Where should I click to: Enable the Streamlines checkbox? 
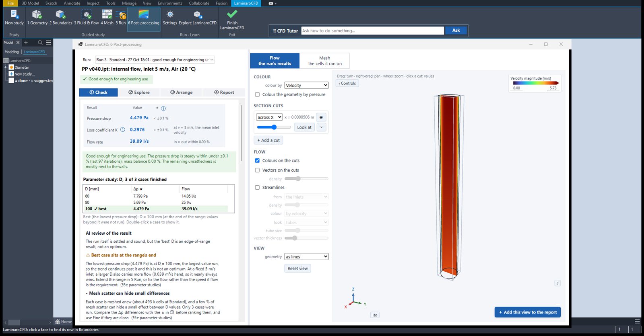(257, 187)
